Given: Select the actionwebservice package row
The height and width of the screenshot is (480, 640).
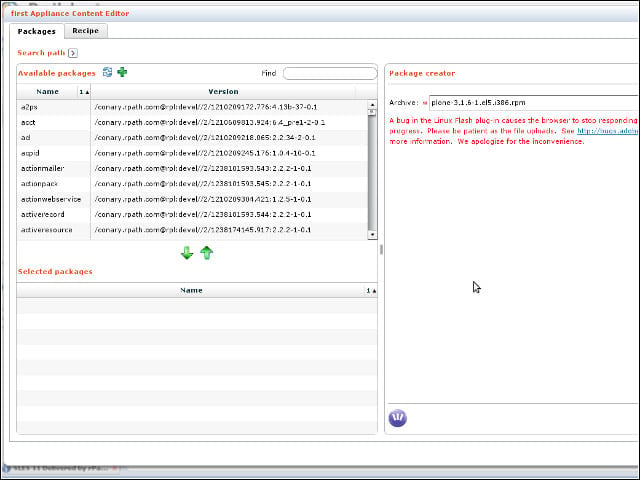Looking at the screenshot, I should [x=192, y=199].
